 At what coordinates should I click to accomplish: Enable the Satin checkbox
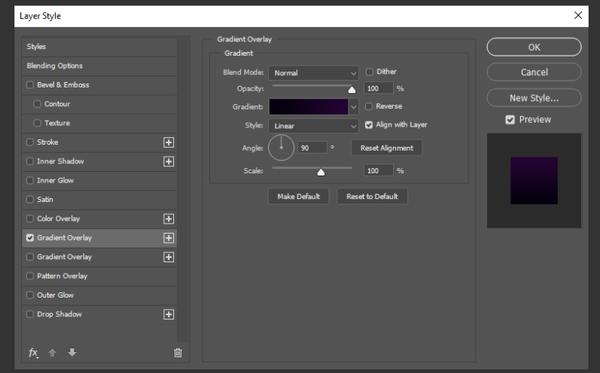30,199
